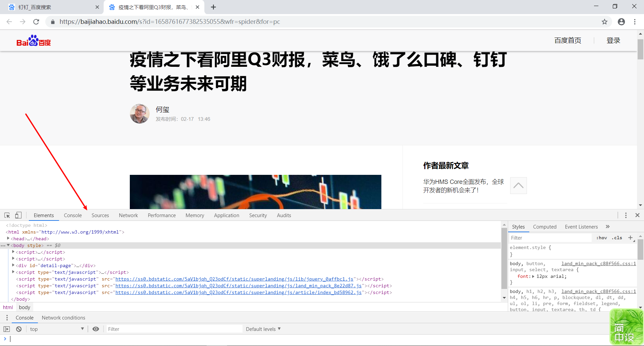Open the 华为HMS Core全面发布 article link
This screenshot has height=346, width=644.
point(463,186)
